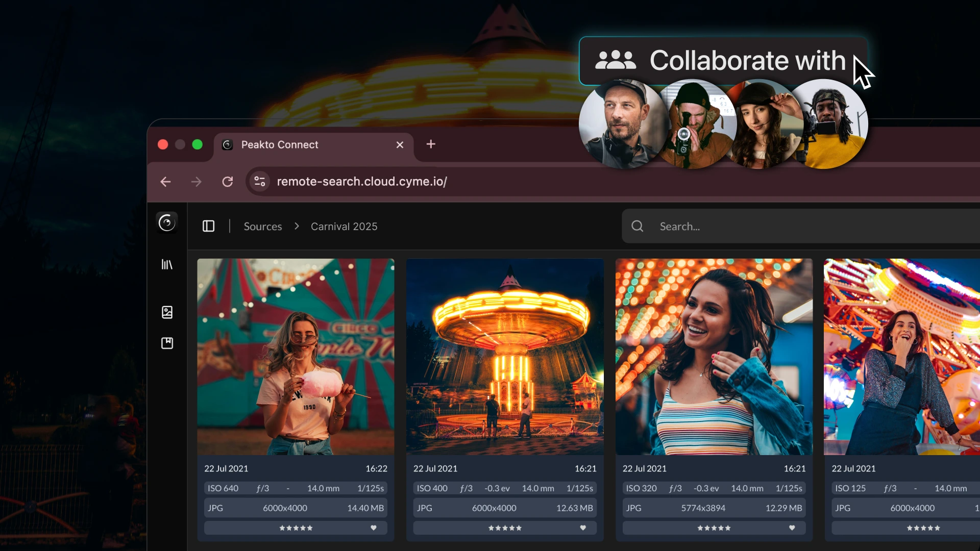Click the ISO 320 value
The image size is (980, 551).
(x=642, y=488)
